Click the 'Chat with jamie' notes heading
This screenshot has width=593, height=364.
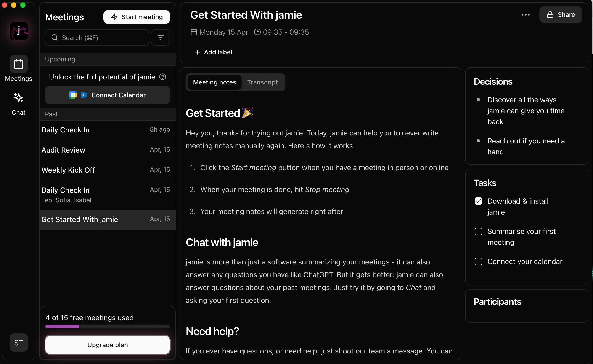click(222, 243)
